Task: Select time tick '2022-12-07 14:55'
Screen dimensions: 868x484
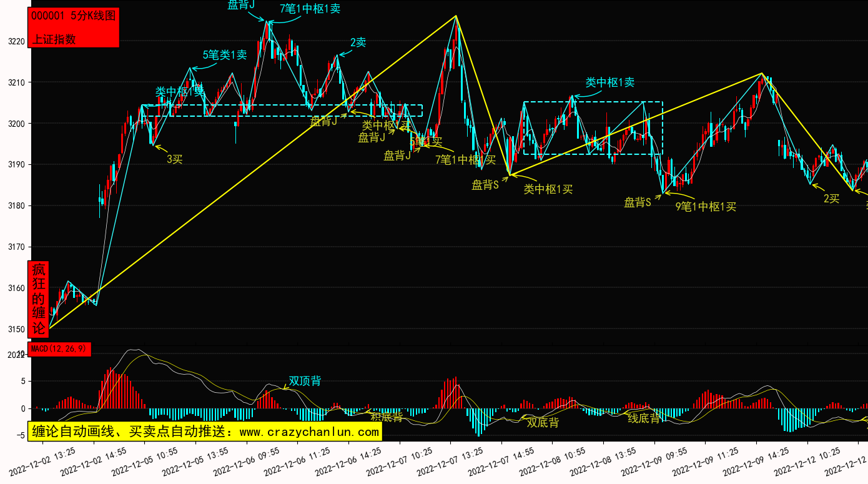Action: [501, 461]
